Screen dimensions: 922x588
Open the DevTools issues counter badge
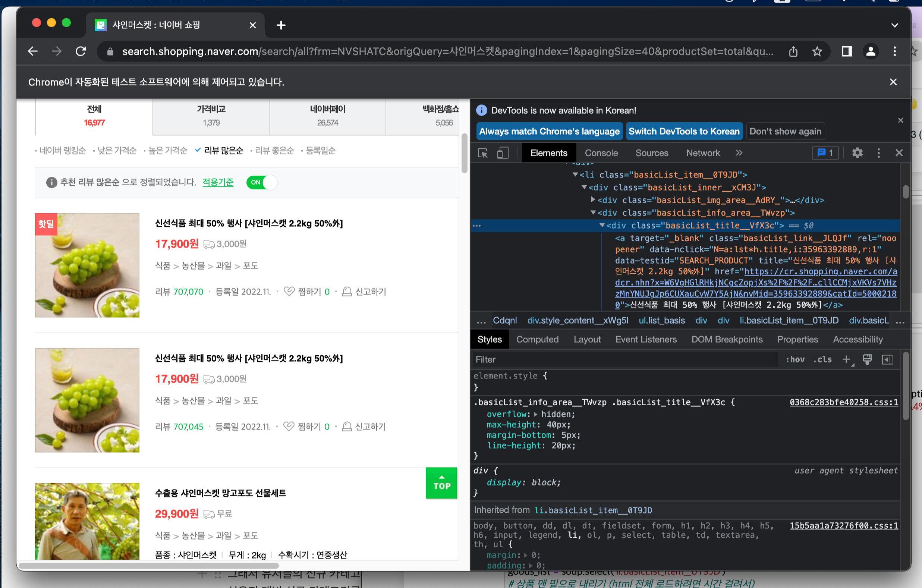pyautogui.click(x=825, y=153)
